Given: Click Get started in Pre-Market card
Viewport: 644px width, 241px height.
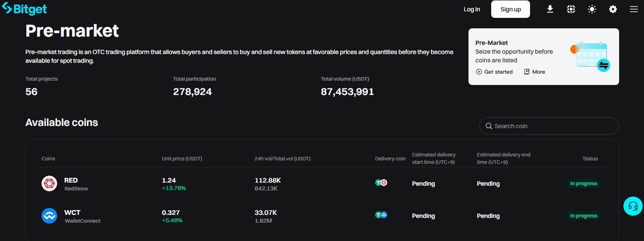Looking at the screenshot, I should (x=494, y=72).
